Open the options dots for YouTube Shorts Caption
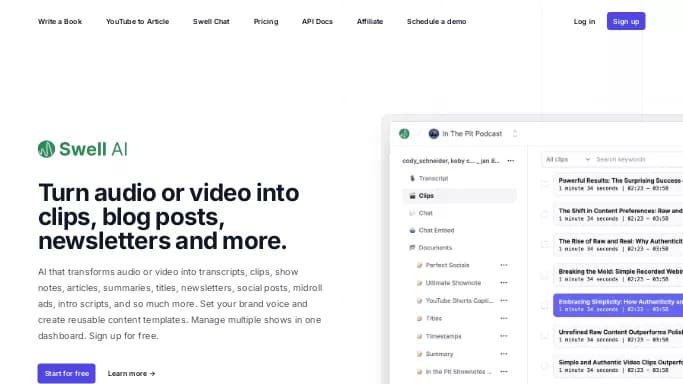Screen dimensions: 683x384 tap(504, 301)
